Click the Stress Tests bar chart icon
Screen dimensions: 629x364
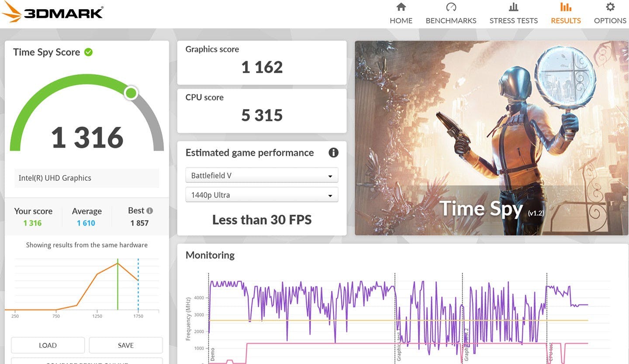(513, 7)
